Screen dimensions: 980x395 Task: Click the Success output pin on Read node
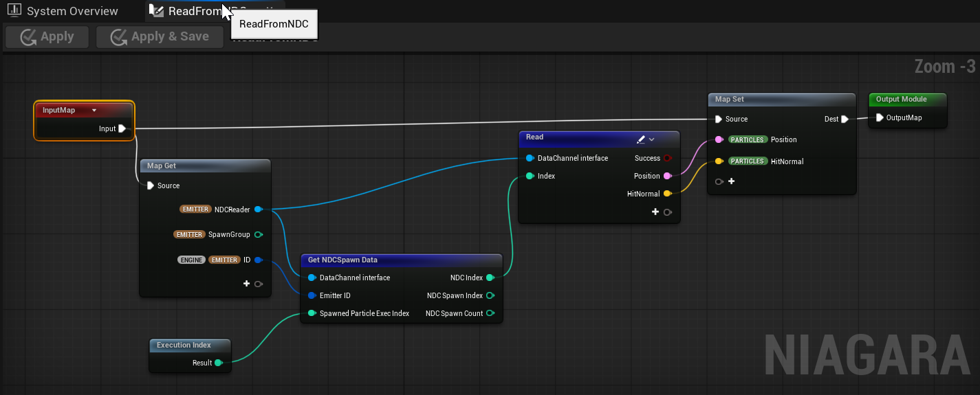click(x=667, y=158)
